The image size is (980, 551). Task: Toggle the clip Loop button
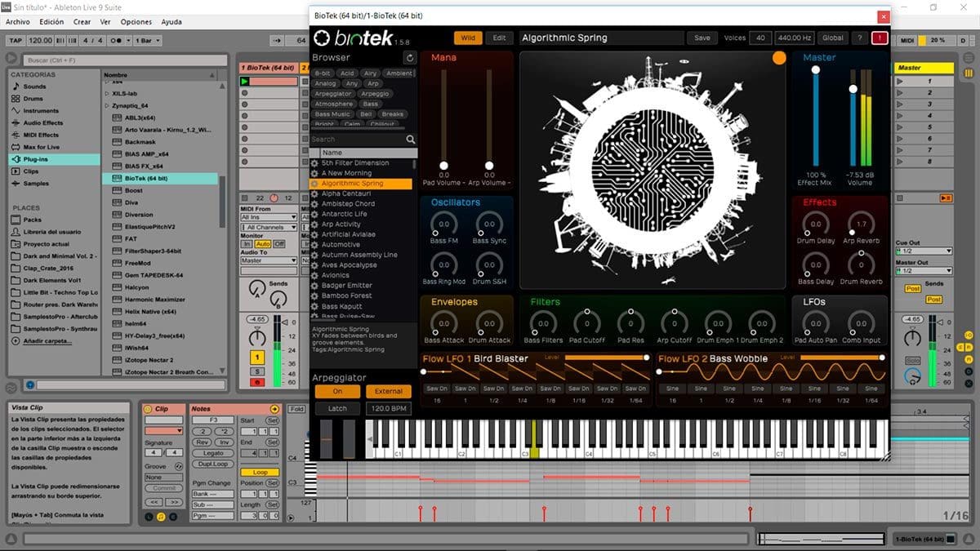(260, 472)
